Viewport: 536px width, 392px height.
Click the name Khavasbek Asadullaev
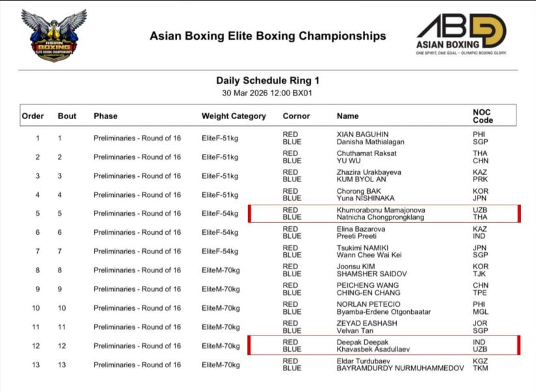click(x=371, y=349)
